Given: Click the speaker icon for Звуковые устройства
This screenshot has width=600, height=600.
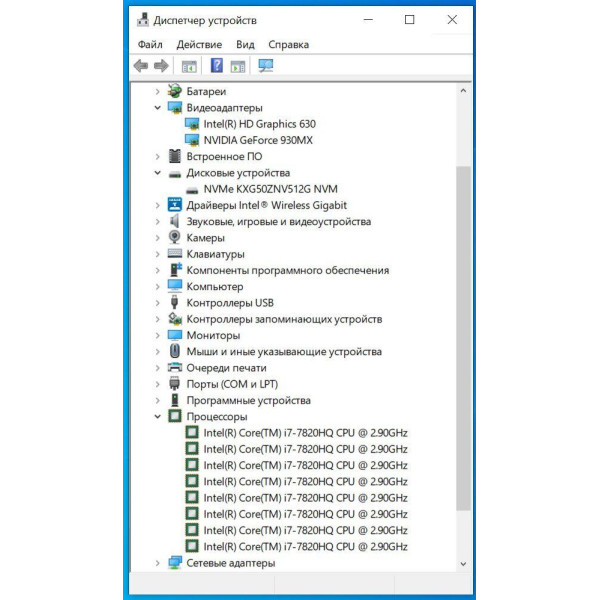Looking at the screenshot, I should click(174, 221).
